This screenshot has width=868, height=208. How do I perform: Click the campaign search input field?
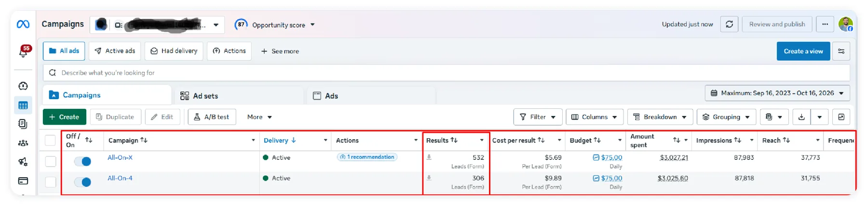[446, 73]
